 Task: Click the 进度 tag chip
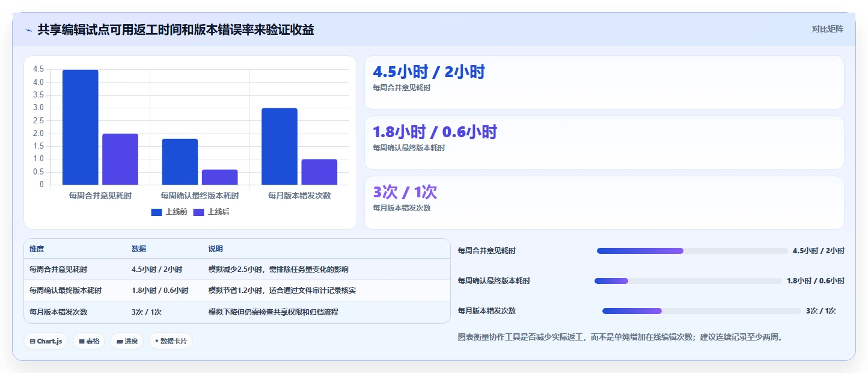coord(127,341)
